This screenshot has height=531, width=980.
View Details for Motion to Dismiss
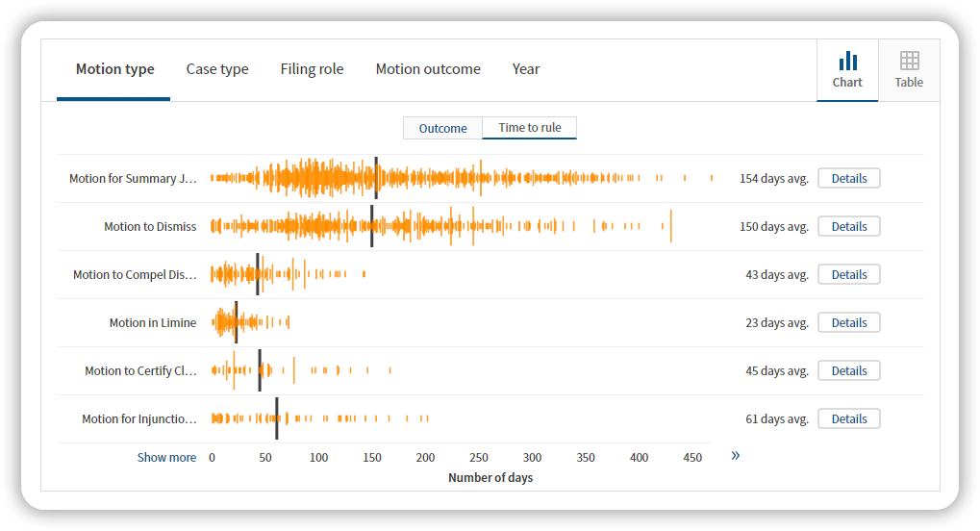coord(848,226)
